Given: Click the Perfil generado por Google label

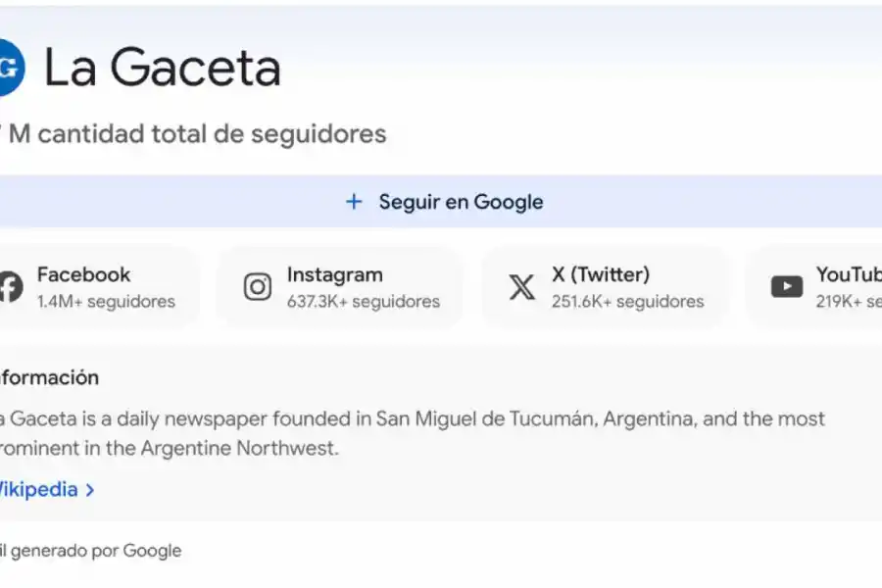Looking at the screenshot, I should [90, 551].
